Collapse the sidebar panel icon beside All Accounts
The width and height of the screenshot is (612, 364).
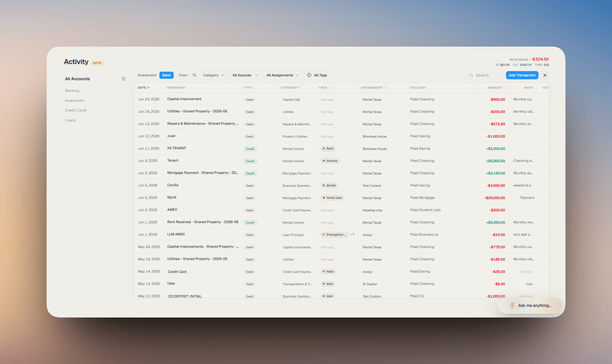[x=123, y=79]
